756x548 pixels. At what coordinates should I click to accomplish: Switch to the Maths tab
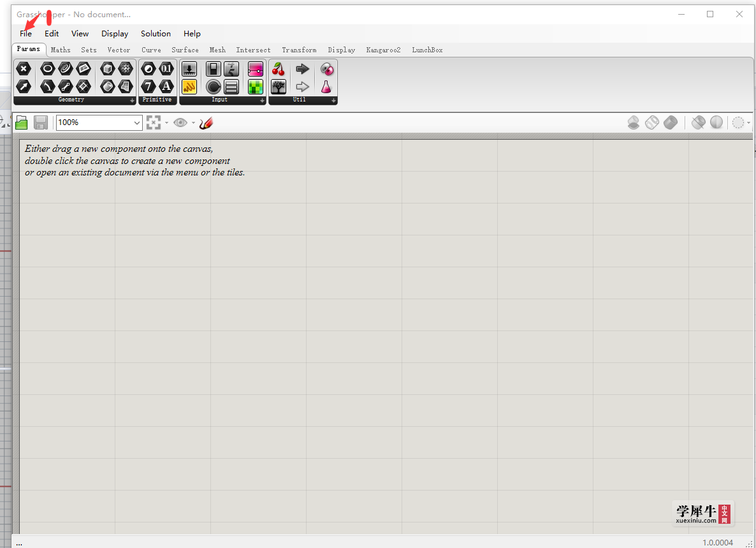[61, 50]
